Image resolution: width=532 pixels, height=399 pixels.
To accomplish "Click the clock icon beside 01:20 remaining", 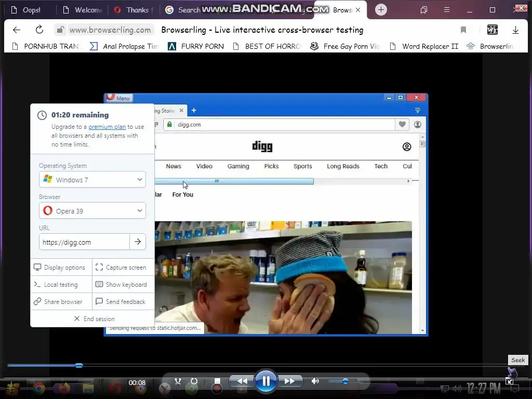I will point(42,115).
